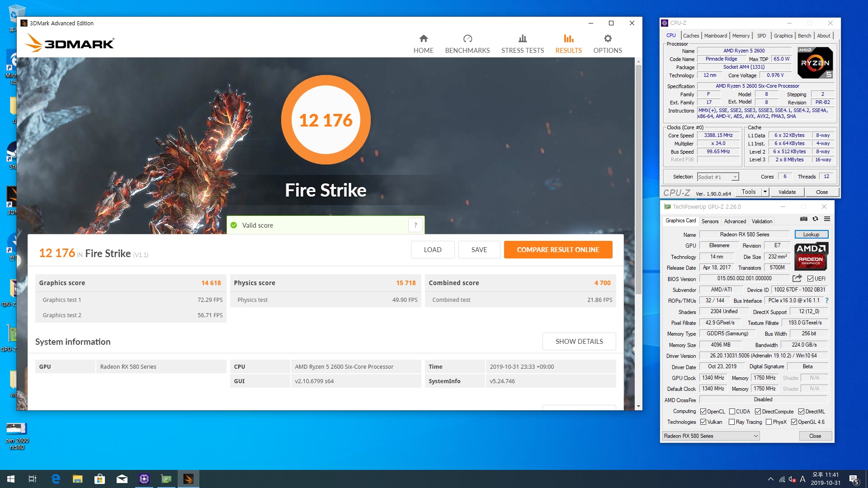Click the network icon in system tray
The width and height of the screenshot is (868, 488).
[x=782, y=479]
